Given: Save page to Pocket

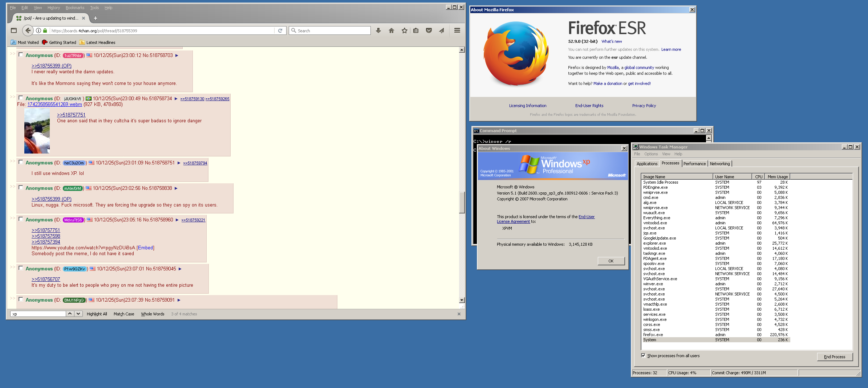Looking at the screenshot, I should pos(429,31).
